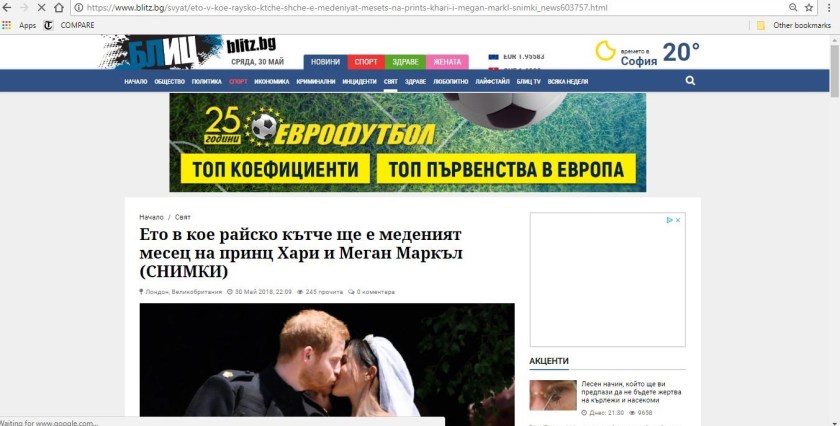This screenshot has width=840, height=426.
Task: Click the site search magnifier icon
Action: click(x=690, y=81)
